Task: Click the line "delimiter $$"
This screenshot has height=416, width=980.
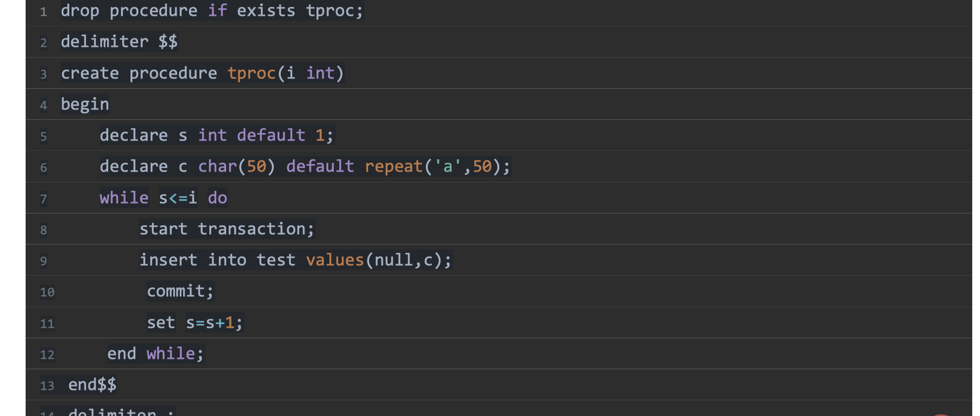Action: (x=119, y=42)
